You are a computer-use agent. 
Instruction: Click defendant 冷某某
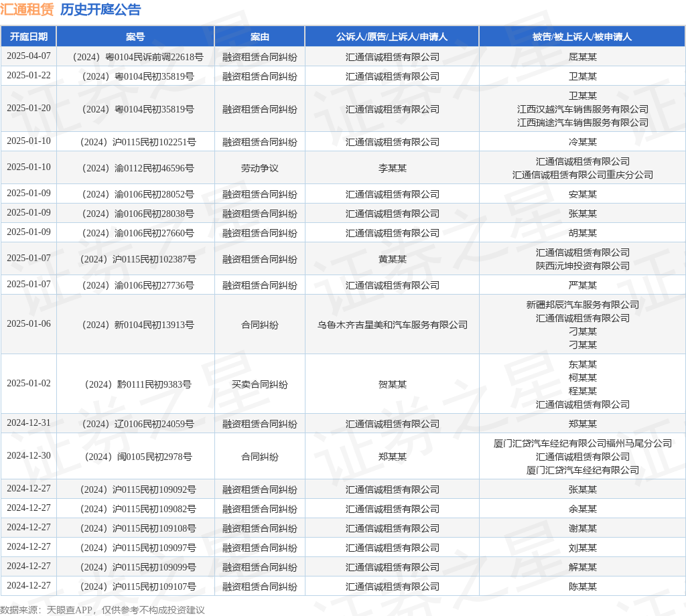[583, 142]
